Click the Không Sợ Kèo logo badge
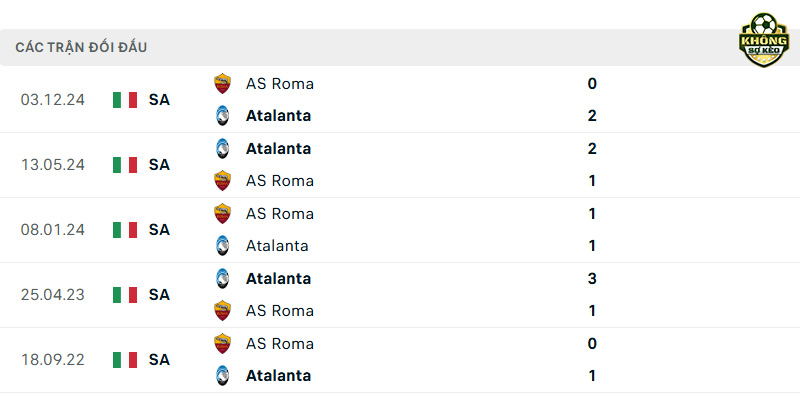The height and width of the screenshot is (400, 800). tap(764, 40)
